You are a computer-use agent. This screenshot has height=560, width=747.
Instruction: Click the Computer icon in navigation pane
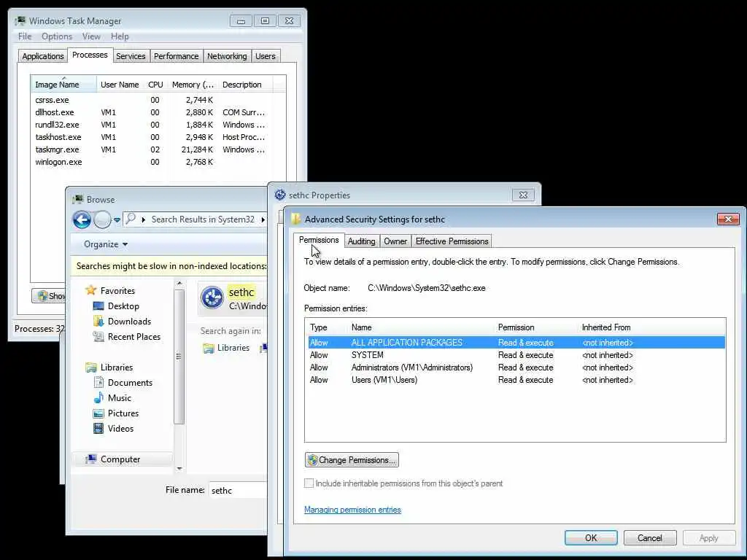(x=91, y=459)
